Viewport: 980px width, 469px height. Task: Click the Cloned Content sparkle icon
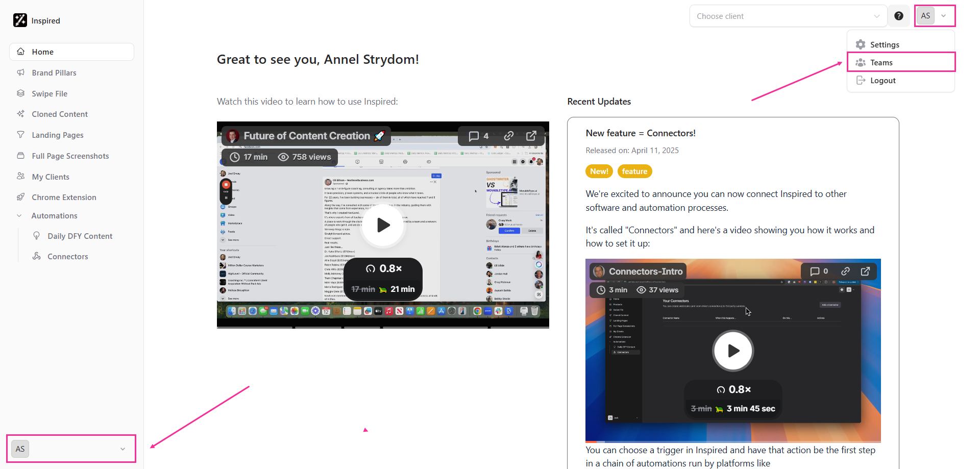click(21, 114)
